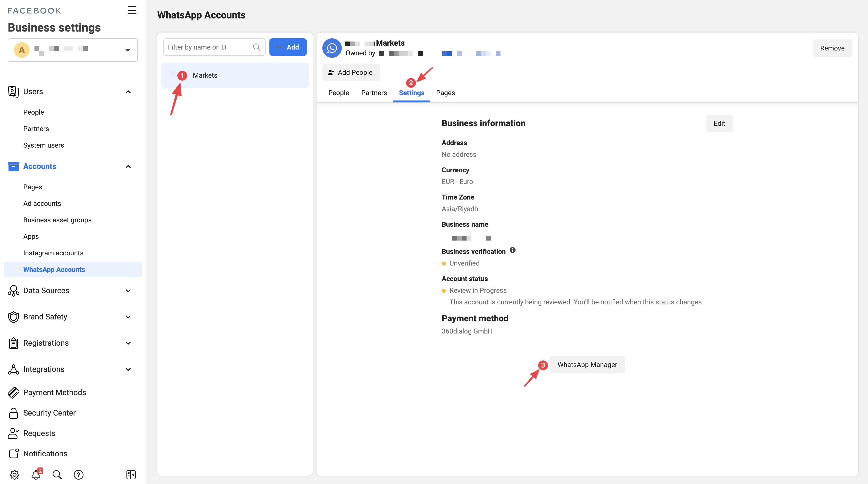This screenshot has width=868, height=484.
Task: Click Edit for Business information
Action: click(719, 124)
